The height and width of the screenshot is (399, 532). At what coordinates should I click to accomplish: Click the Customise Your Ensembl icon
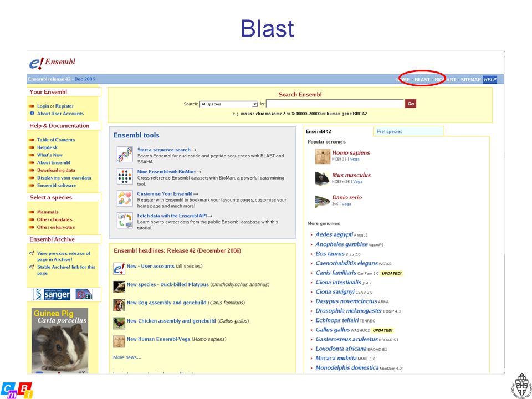click(x=125, y=198)
